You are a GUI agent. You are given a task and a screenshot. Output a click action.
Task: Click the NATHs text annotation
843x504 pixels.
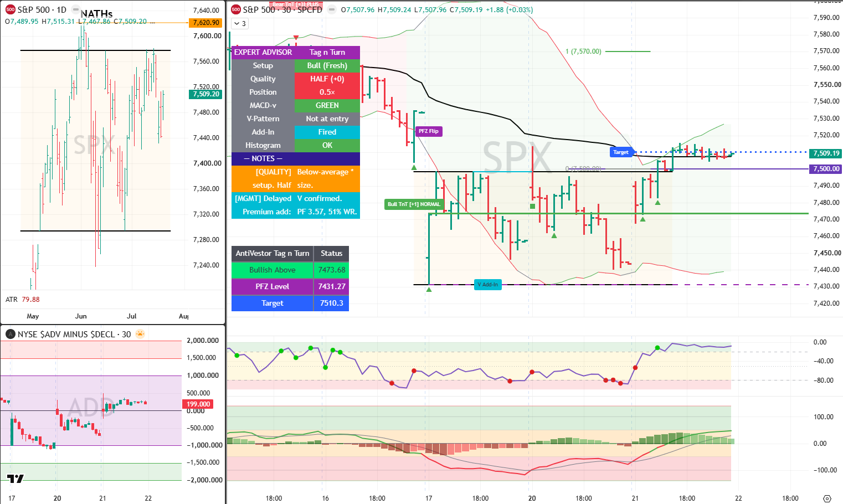(96, 14)
